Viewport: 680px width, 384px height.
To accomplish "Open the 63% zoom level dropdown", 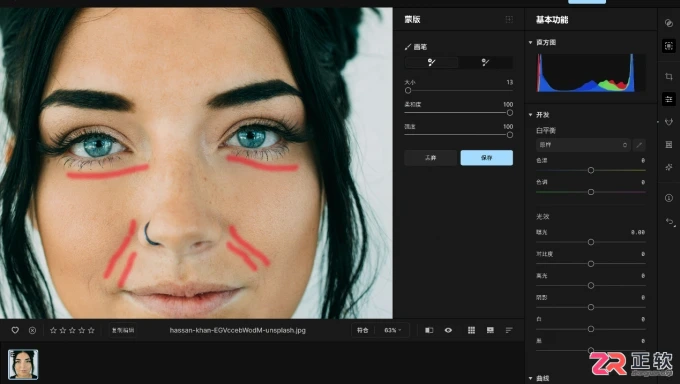I will click(392, 330).
